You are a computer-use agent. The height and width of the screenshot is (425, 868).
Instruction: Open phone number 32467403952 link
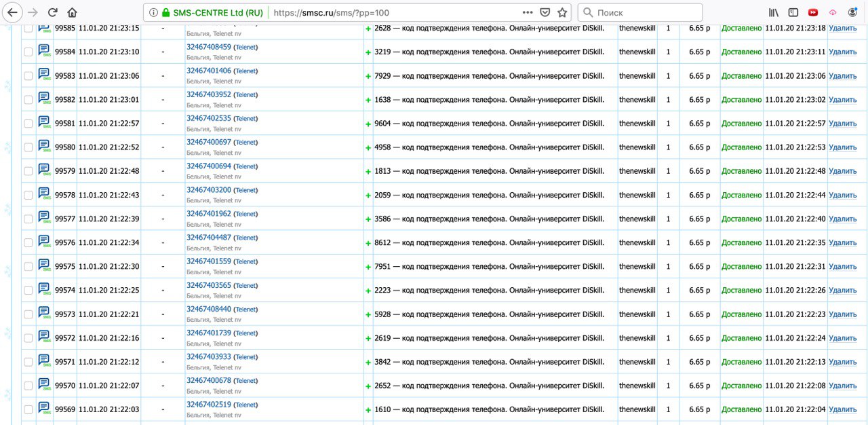coord(209,94)
